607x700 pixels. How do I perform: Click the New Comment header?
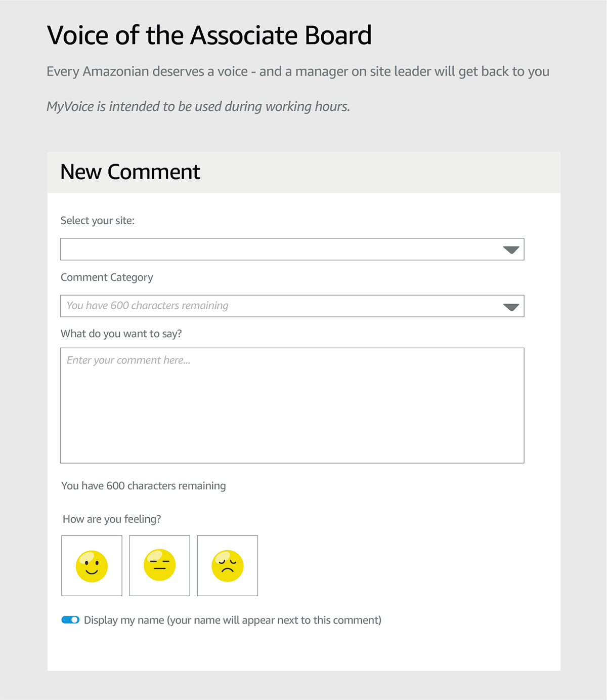pos(130,172)
